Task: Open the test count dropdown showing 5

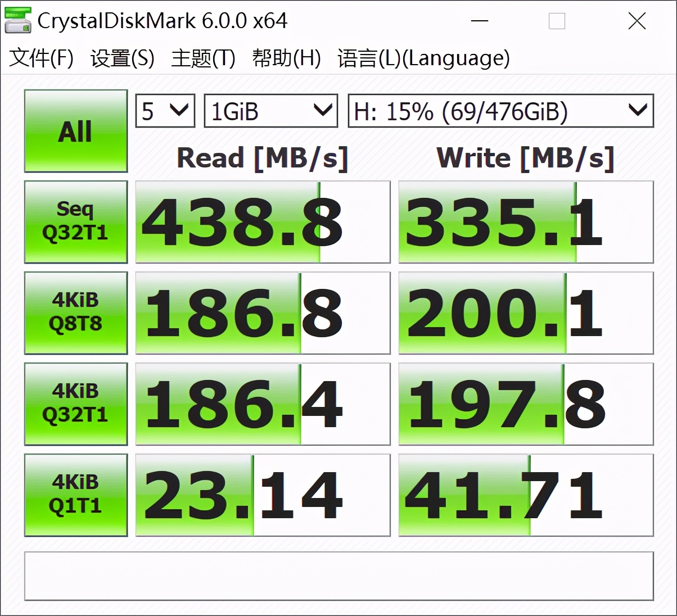Action: [165, 111]
